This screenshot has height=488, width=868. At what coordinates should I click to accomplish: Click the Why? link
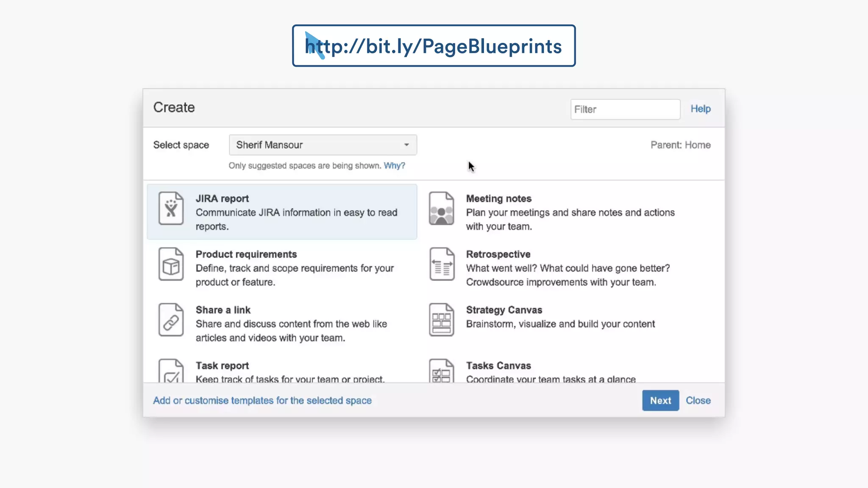tap(394, 166)
